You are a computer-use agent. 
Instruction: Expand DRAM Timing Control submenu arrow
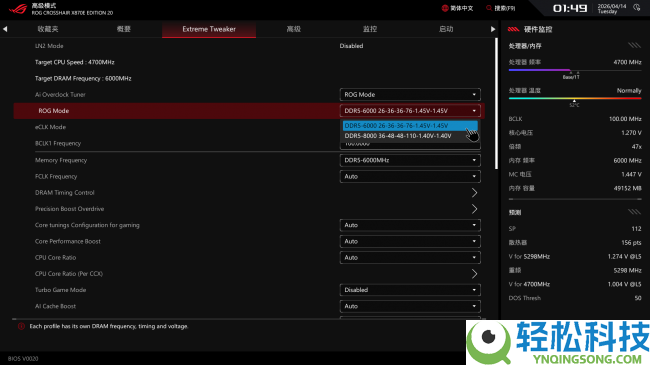(474, 192)
